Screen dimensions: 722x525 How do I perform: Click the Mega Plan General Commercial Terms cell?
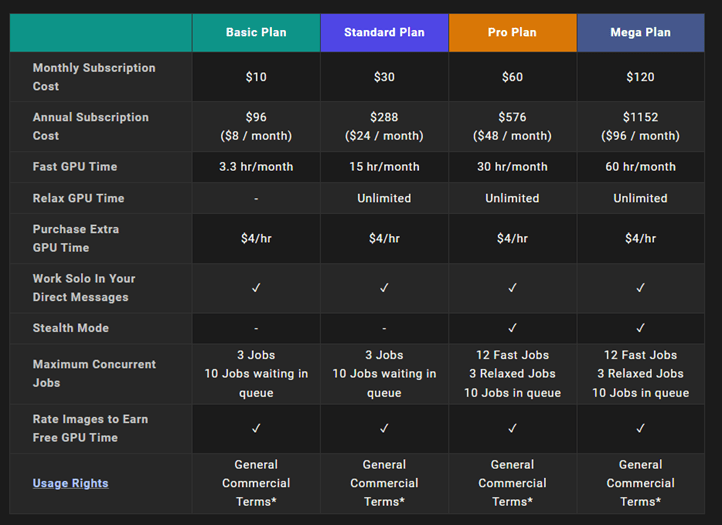640,483
